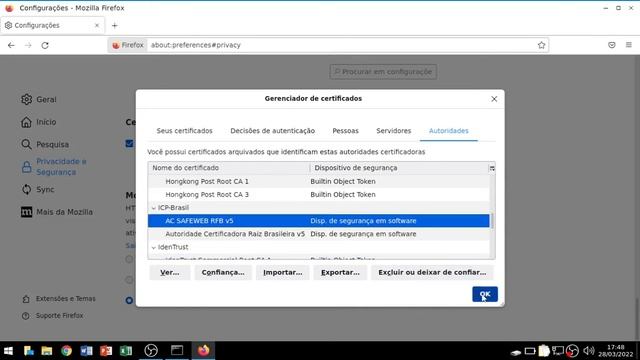Select the Autoridades tab
The image size is (640, 360).
pyautogui.click(x=449, y=131)
